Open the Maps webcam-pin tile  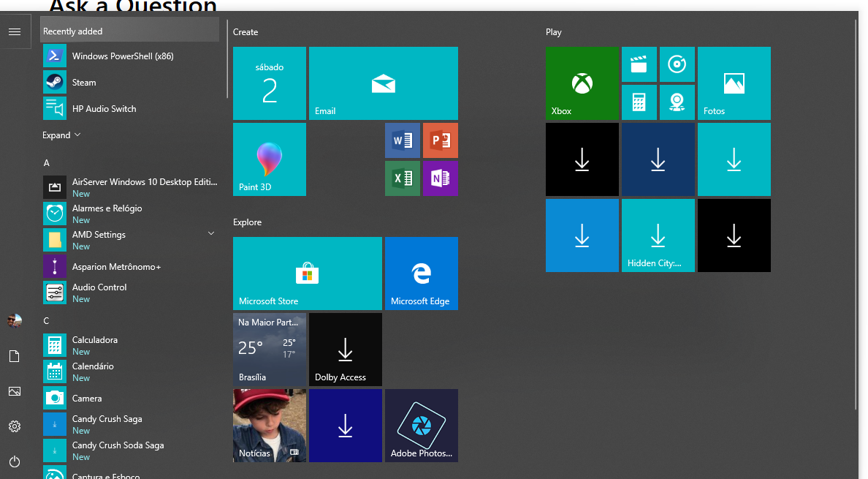pyautogui.click(x=677, y=102)
